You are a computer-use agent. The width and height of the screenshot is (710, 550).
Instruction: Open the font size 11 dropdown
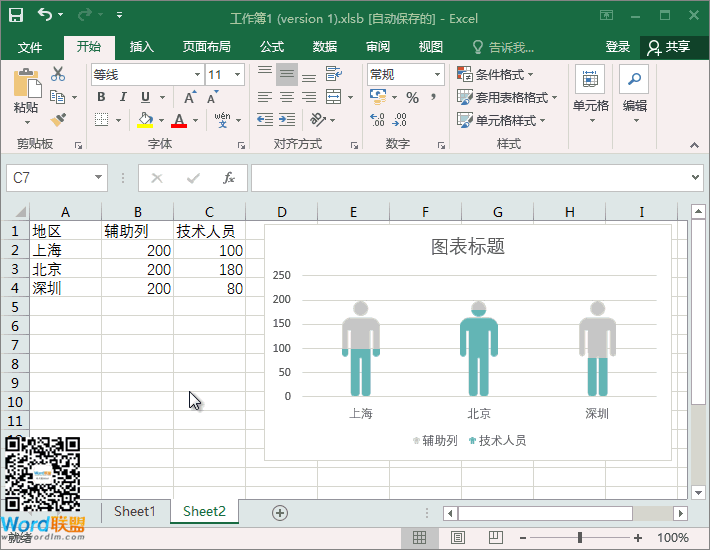[x=237, y=75]
